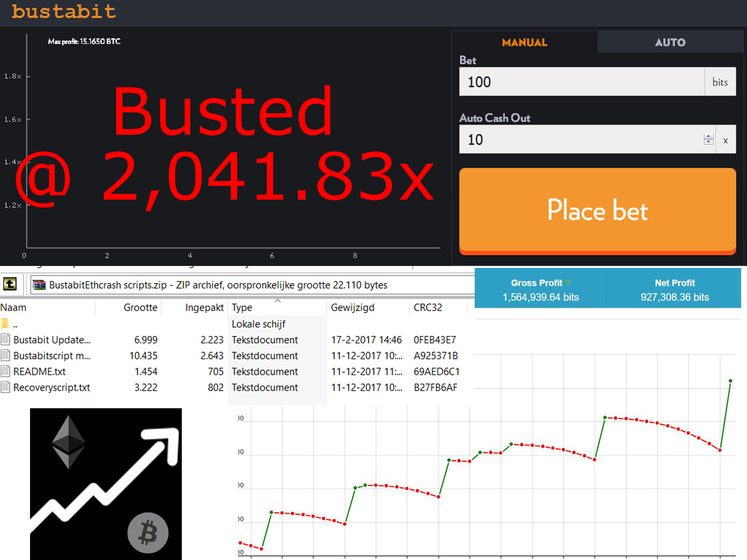This screenshot has height=560, width=747.
Task: Switch to the MANUAL tab
Action: pos(524,42)
